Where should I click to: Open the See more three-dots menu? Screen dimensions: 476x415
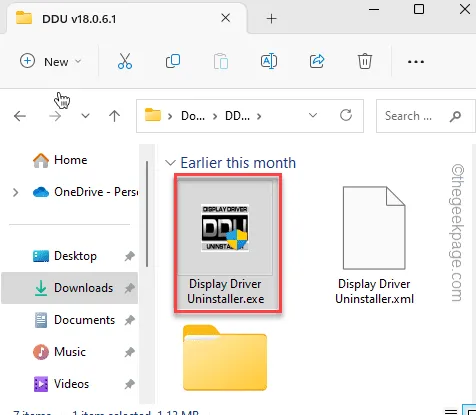point(416,62)
